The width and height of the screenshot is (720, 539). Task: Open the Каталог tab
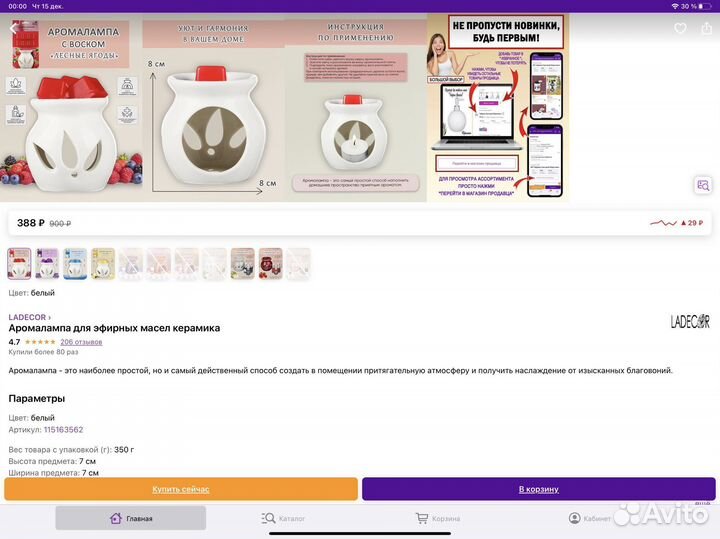(x=283, y=518)
